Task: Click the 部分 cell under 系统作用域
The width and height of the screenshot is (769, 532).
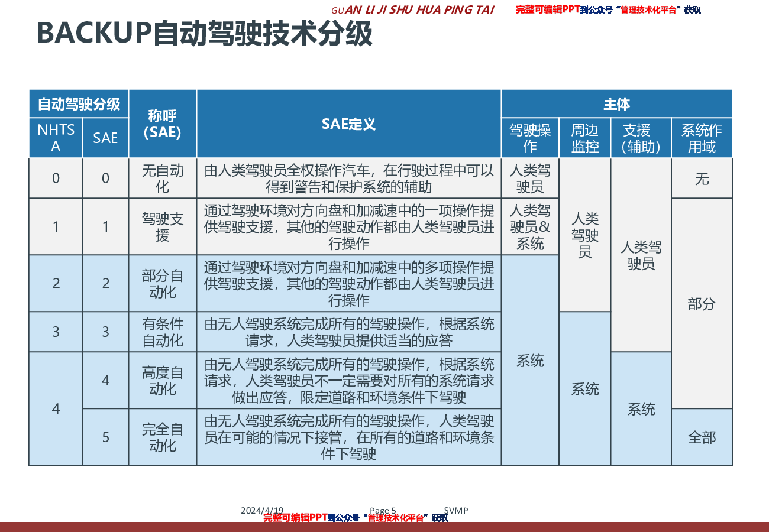Action: (x=702, y=303)
